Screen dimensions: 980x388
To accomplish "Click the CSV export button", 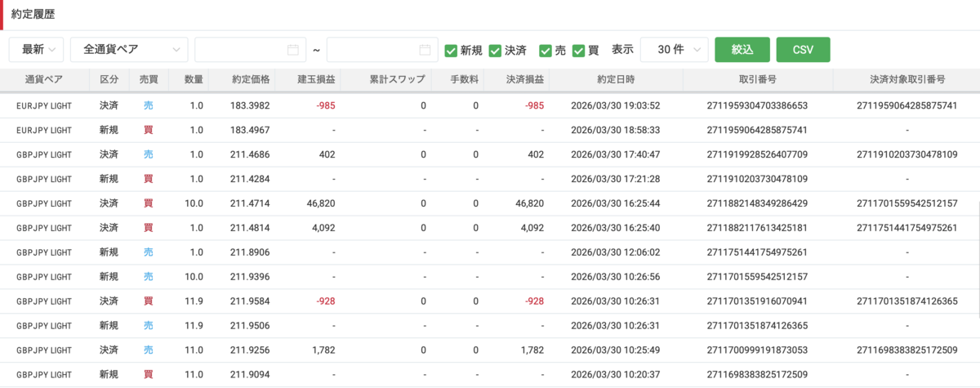I will click(x=803, y=50).
